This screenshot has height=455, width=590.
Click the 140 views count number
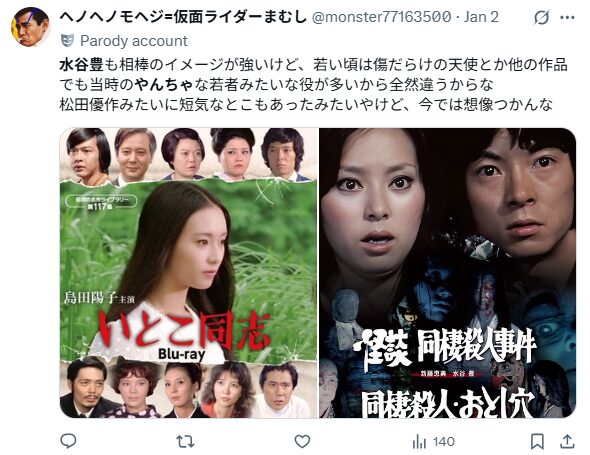[444, 441]
